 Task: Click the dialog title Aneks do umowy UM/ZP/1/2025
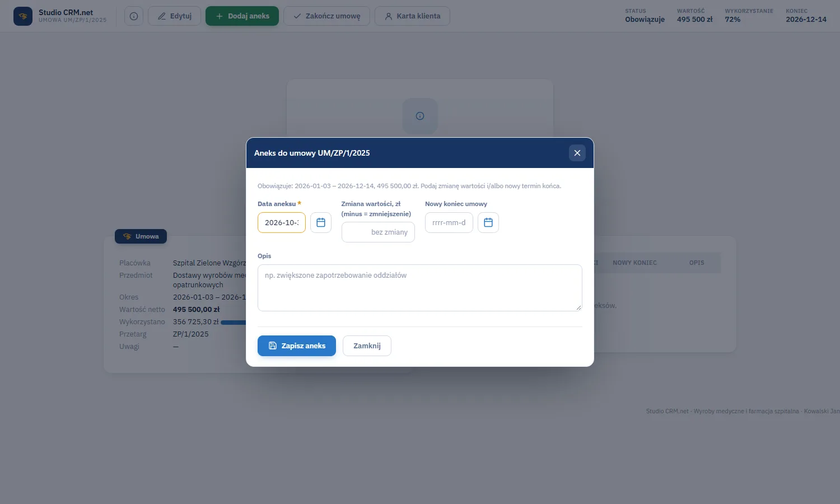tap(312, 153)
